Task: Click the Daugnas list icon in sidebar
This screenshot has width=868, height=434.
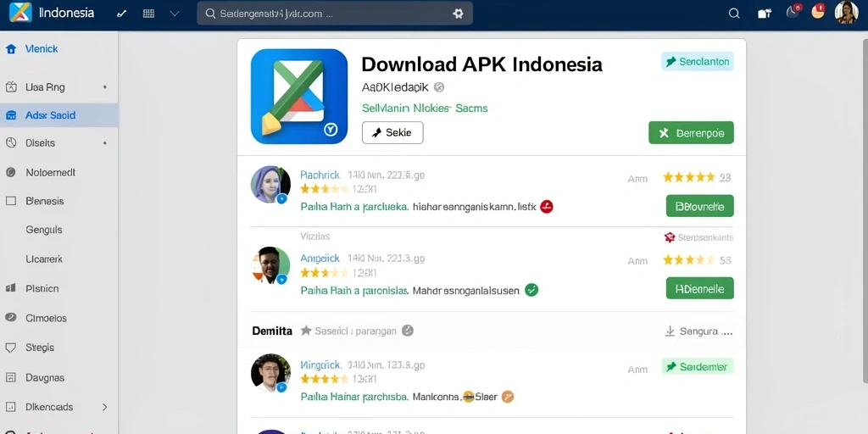Action: [x=10, y=377]
